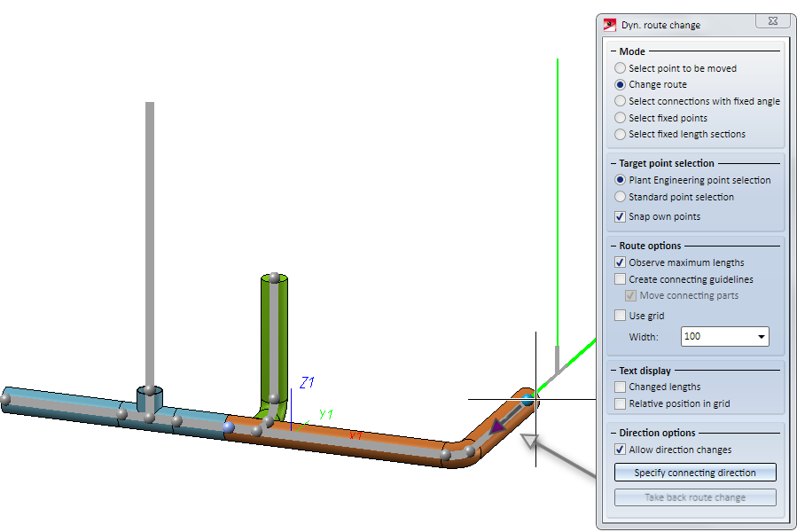Click the teal route end point sphere
797x532 pixels.
(527, 399)
